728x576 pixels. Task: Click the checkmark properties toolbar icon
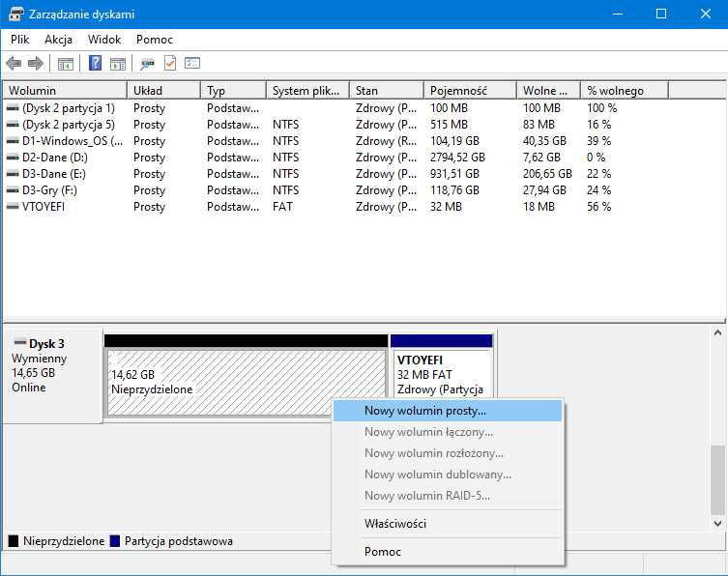point(170,64)
